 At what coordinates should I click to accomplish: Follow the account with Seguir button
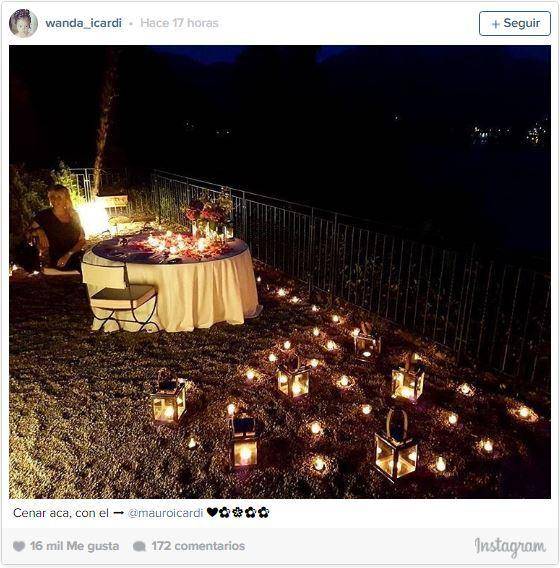coord(515,23)
